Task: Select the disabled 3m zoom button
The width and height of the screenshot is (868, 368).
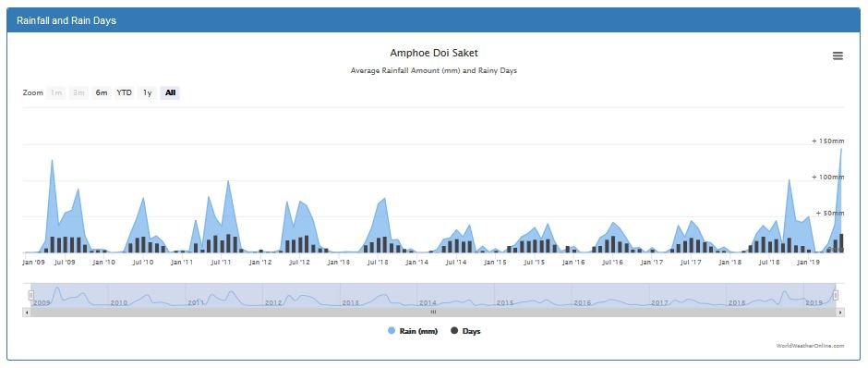Action: (78, 92)
